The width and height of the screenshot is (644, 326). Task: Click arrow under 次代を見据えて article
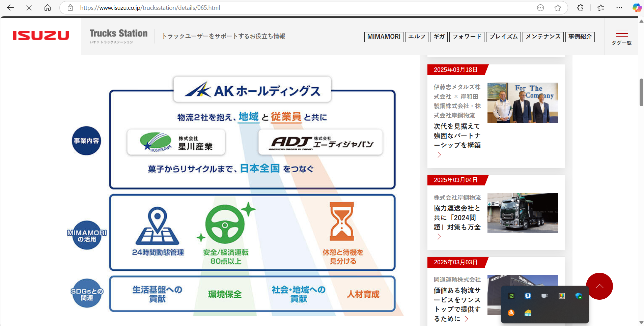[439, 155]
